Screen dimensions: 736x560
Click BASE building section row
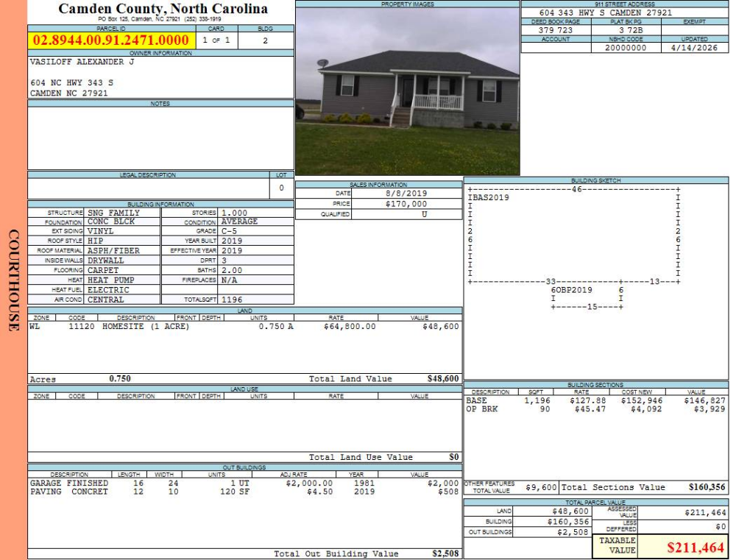pyautogui.click(x=595, y=401)
